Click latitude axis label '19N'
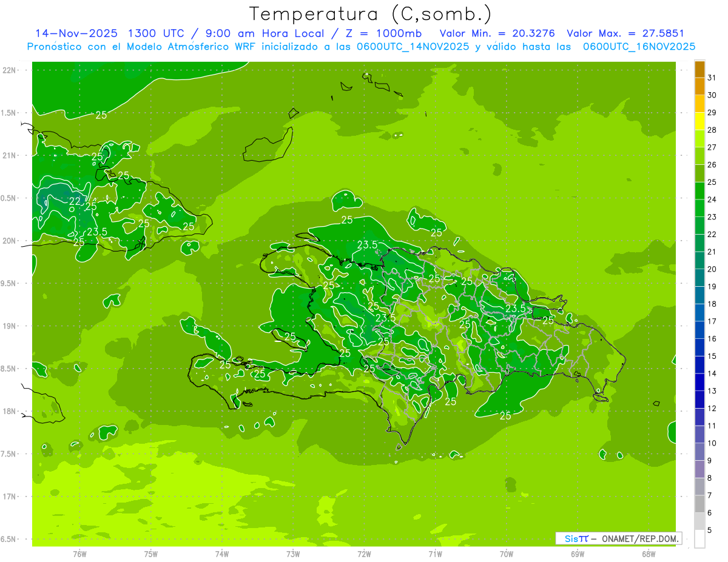 (x=10, y=326)
